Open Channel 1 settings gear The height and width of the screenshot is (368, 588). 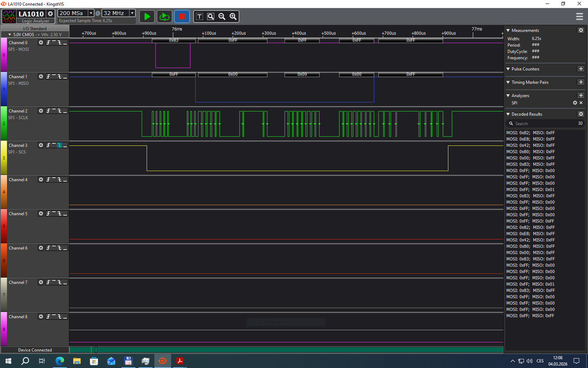click(41, 76)
